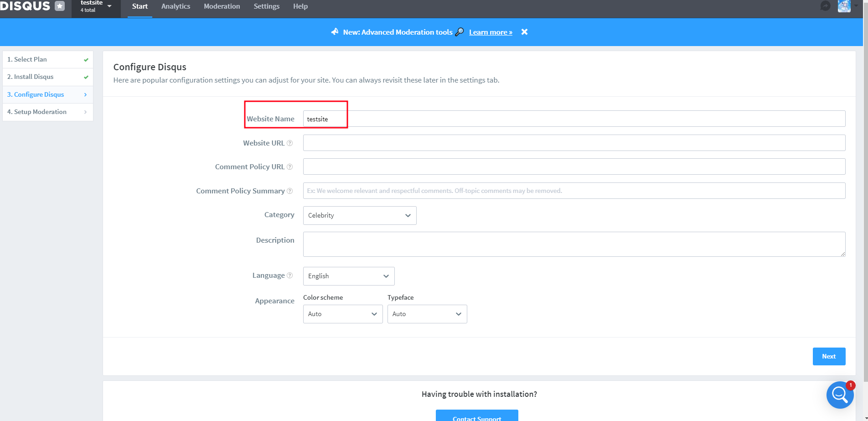The height and width of the screenshot is (421, 868).
Task: Follow the Learn more link in banner
Action: [491, 32]
